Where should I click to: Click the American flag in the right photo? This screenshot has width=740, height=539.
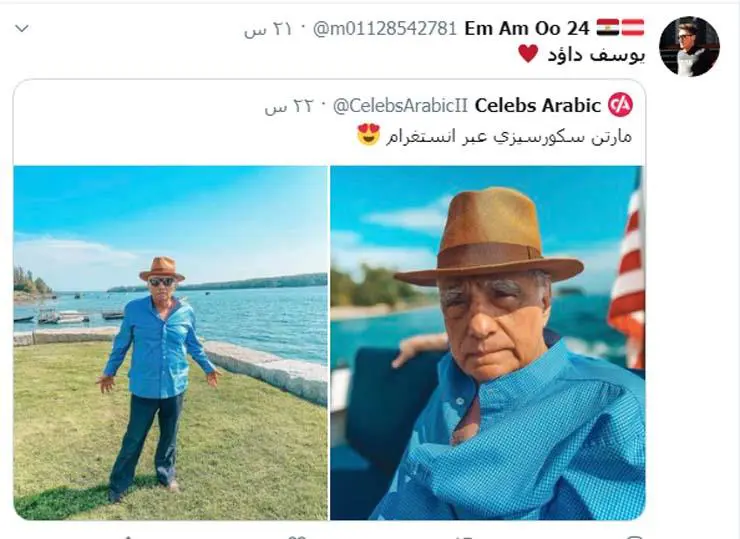pos(629,267)
